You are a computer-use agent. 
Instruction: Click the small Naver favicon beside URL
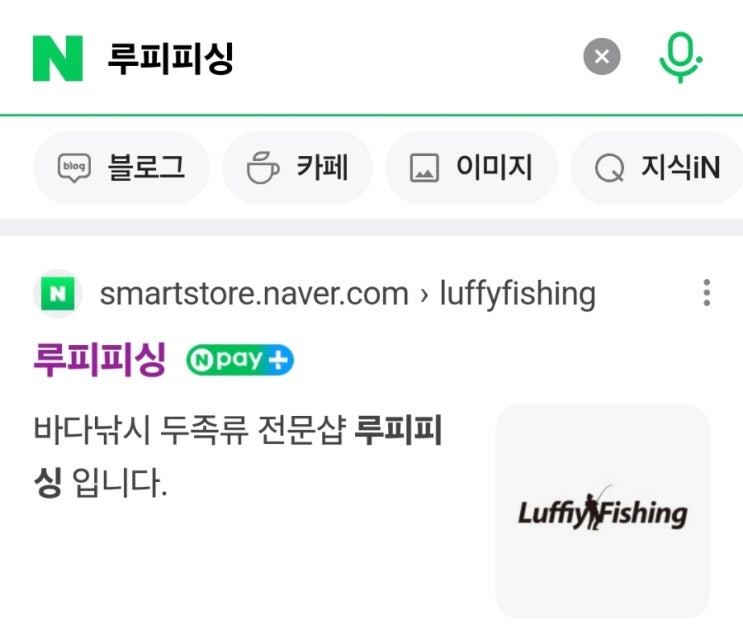pyautogui.click(x=57, y=293)
